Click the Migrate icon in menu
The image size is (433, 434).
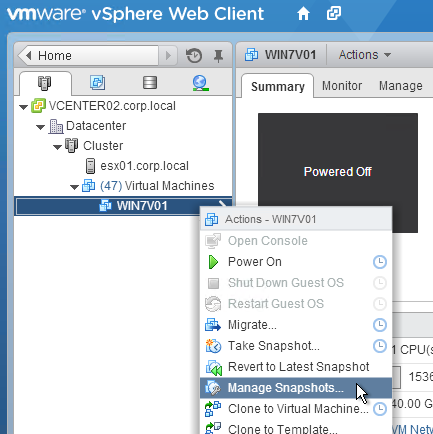pyautogui.click(x=213, y=325)
